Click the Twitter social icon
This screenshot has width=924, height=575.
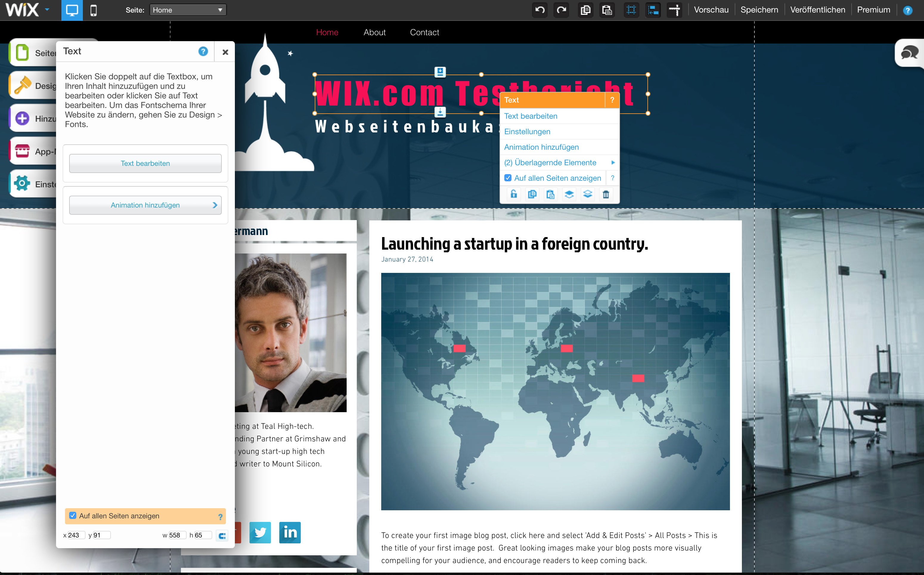point(260,532)
